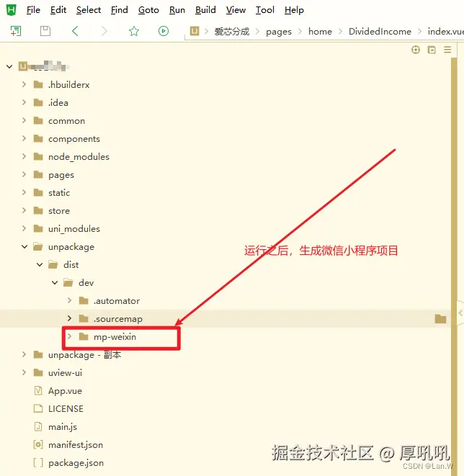Expand the .idea folder chevron
Image resolution: width=464 pixels, height=476 pixels.
24,102
